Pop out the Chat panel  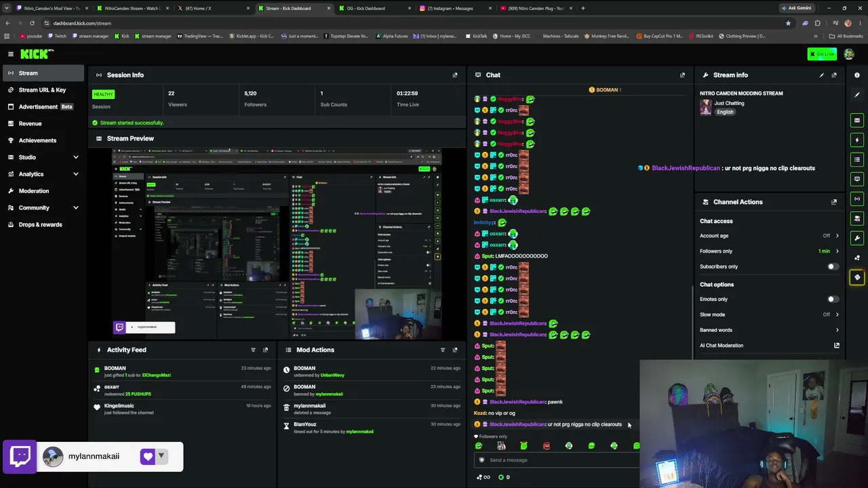(x=682, y=75)
